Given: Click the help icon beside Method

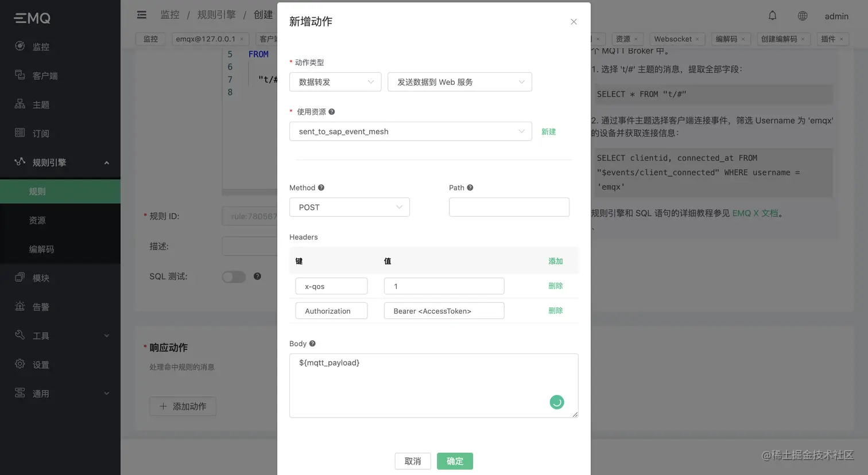Looking at the screenshot, I should 321,188.
